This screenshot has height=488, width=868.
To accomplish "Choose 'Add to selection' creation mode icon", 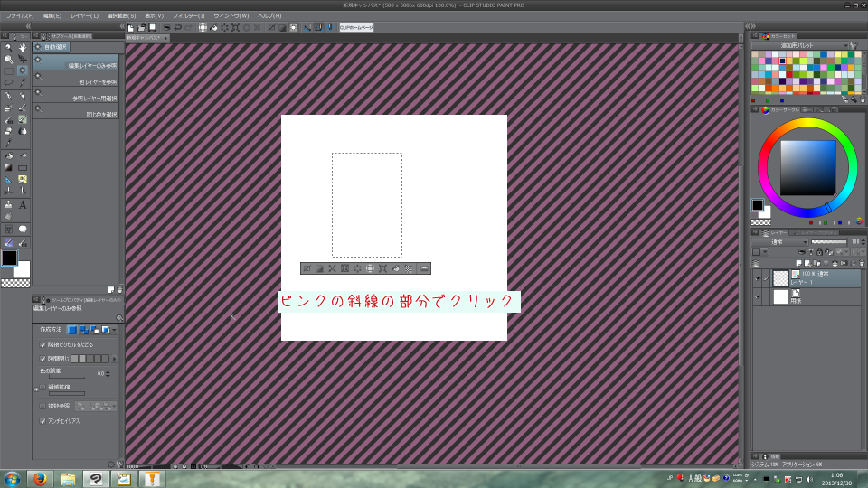I will [x=83, y=330].
